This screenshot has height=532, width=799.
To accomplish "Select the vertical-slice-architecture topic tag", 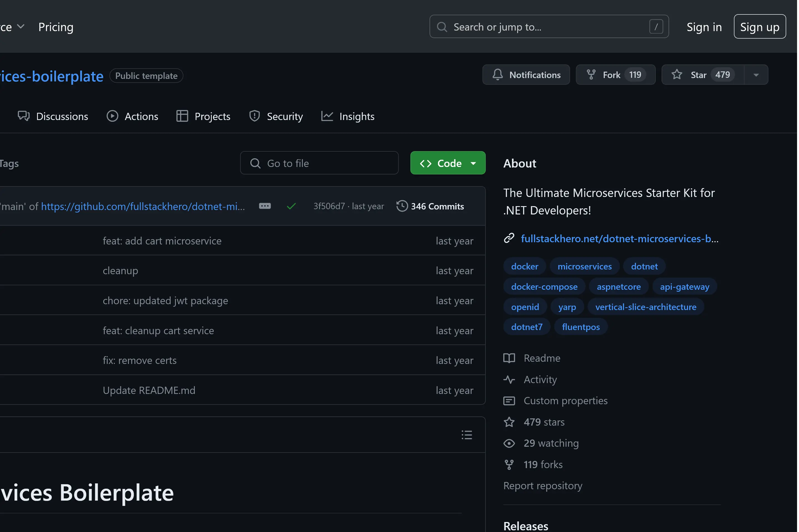I will click(x=645, y=307).
